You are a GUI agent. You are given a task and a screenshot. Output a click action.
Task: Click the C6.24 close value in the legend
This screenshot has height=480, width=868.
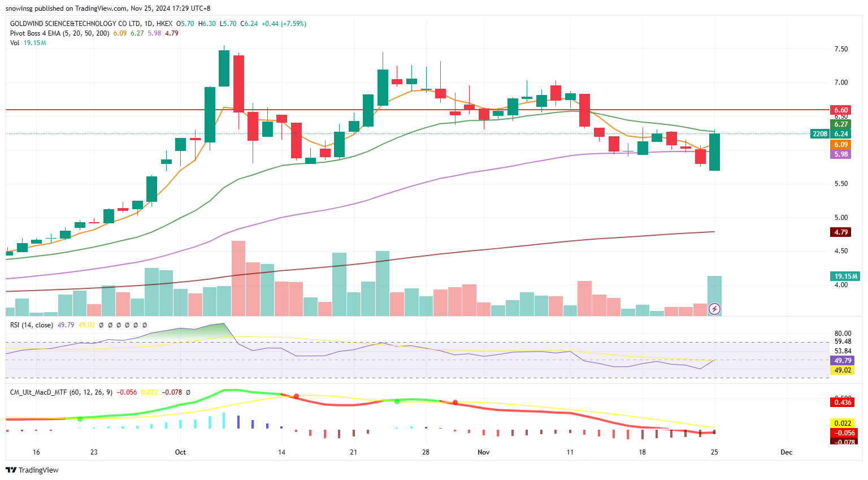(249, 24)
